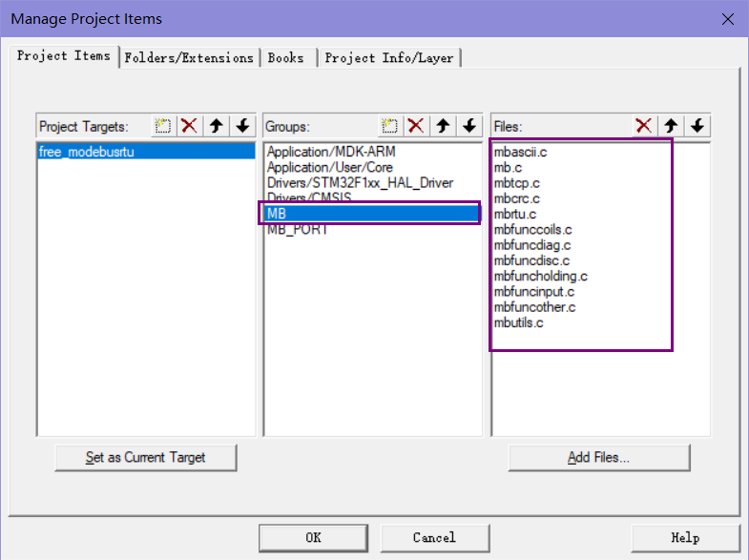Open the Folders/Extensions tab
The height and width of the screenshot is (560, 749).
coord(189,58)
